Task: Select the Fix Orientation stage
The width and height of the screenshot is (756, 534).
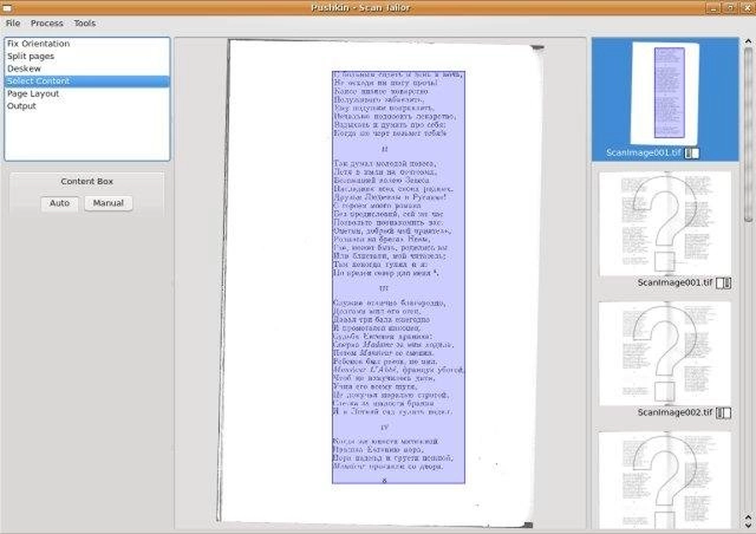Action: (87, 43)
